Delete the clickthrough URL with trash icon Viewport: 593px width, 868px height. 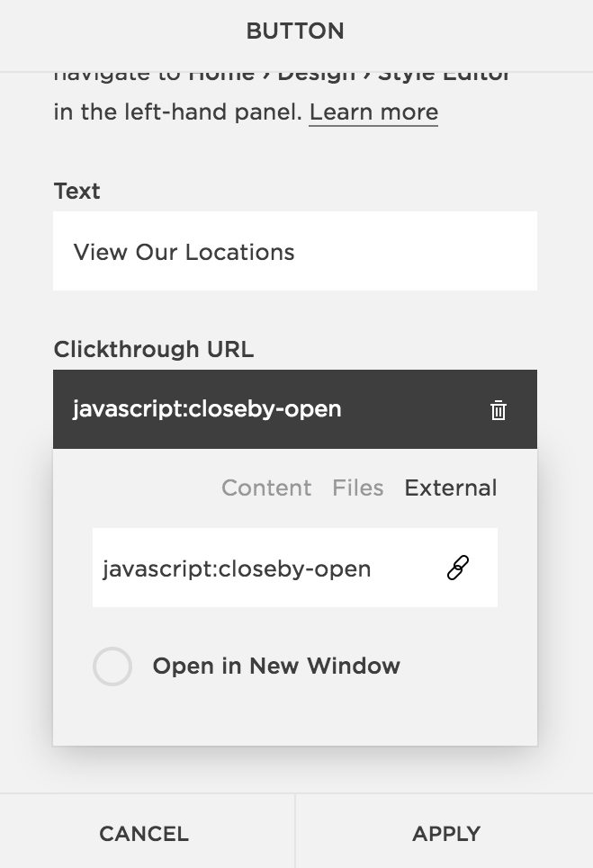pos(498,409)
